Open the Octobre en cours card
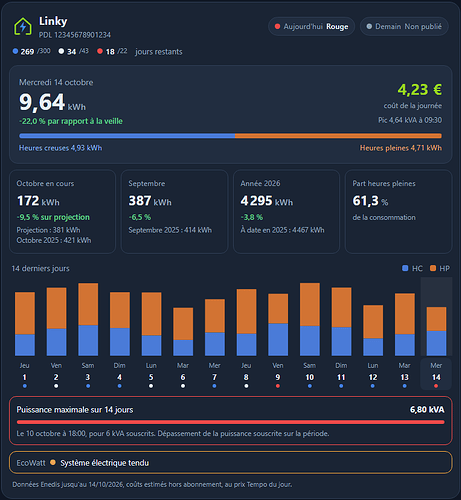 click(63, 212)
